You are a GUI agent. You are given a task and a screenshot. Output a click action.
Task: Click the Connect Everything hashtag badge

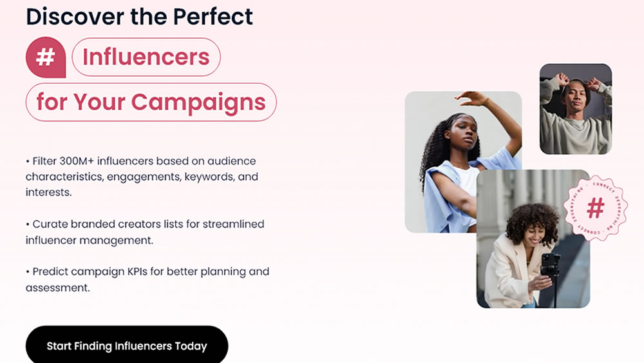596,208
